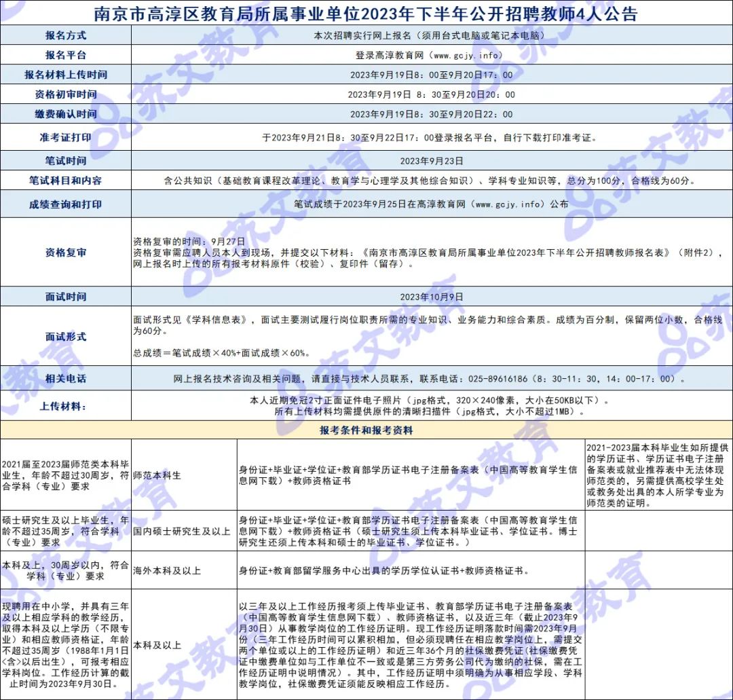This screenshot has width=733, height=700.
Task: Select the '面试形式' row label
Action: [x=65, y=336]
